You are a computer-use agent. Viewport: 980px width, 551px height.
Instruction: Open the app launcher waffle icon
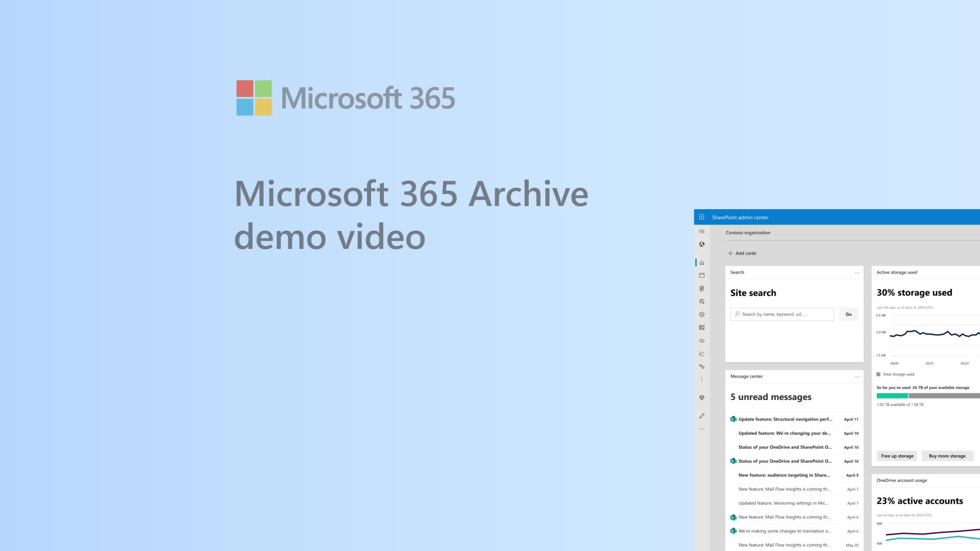(701, 217)
